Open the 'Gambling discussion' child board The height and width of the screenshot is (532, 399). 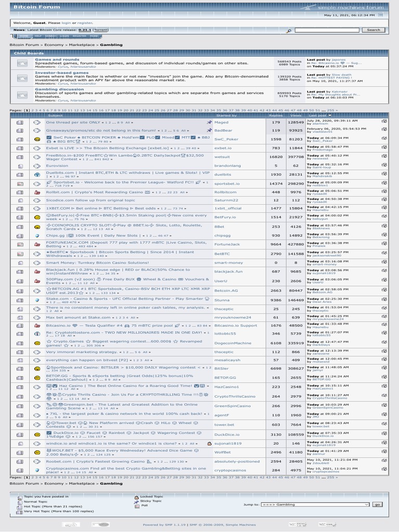click(59, 89)
